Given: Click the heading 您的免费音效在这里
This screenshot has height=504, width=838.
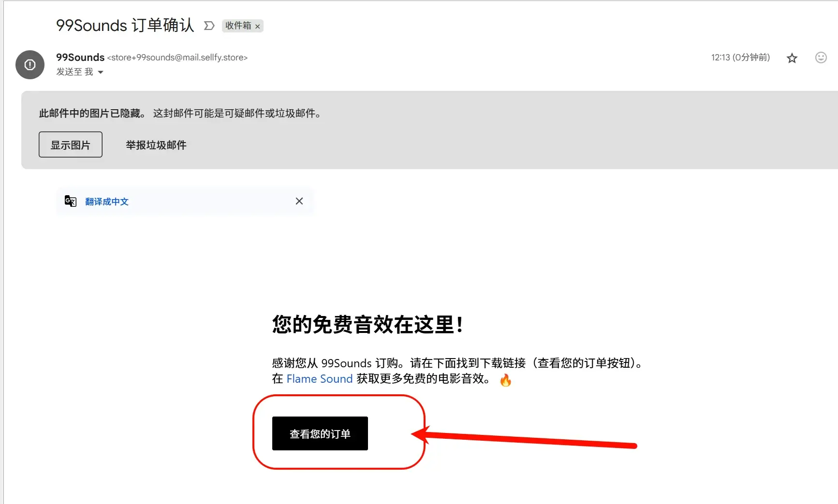Looking at the screenshot, I should coord(368,324).
